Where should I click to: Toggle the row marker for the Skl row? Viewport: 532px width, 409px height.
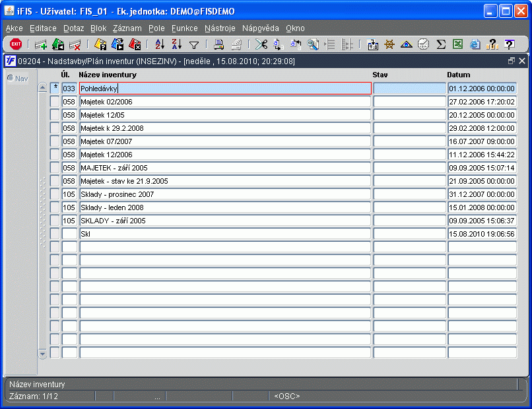pyautogui.click(x=55, y=234)
